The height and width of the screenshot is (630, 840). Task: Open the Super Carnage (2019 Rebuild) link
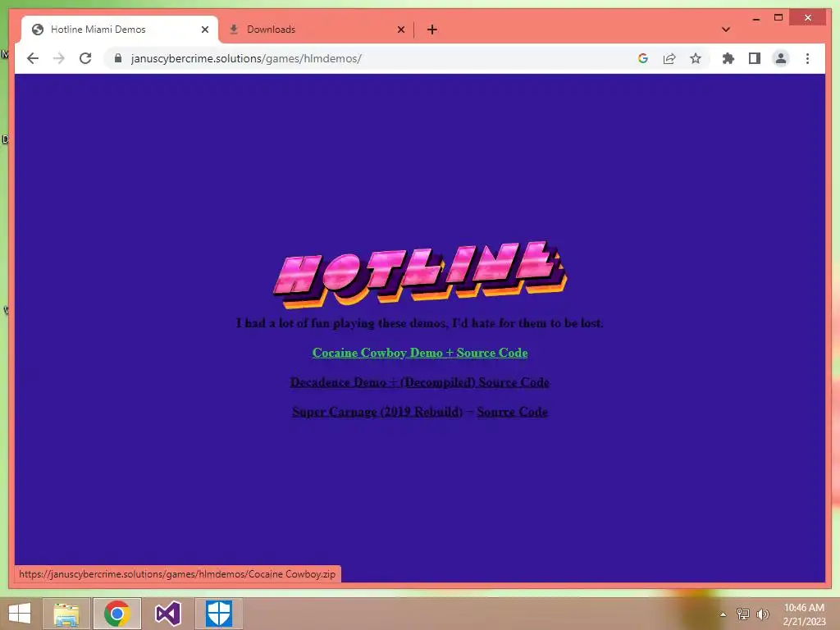377,412
